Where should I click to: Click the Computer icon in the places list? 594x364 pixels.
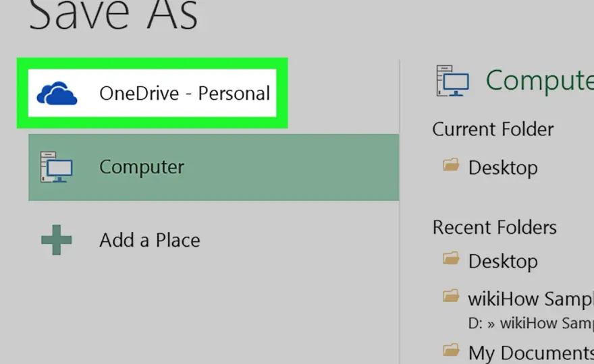pyautogui.click(x=57, y=167)
